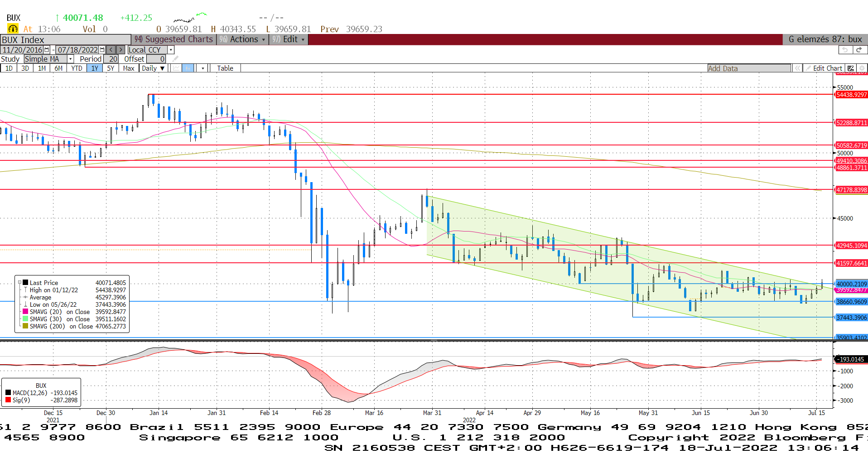Image resolution: width=868 pixels, height=473 pixels.
Task: Collapse panel with double-chevron icon
Action: pyautogui.click(x=797, y=68)
